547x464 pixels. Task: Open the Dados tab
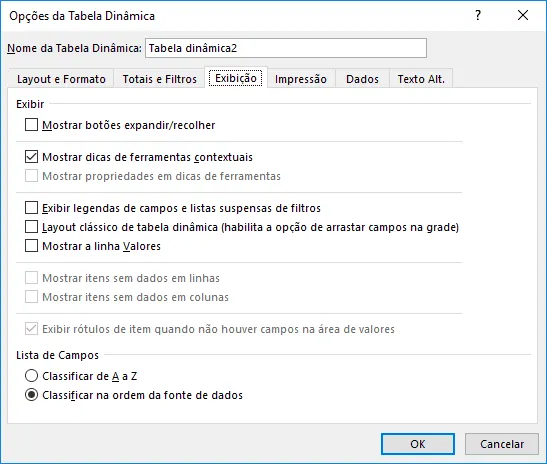coord(362,79)
